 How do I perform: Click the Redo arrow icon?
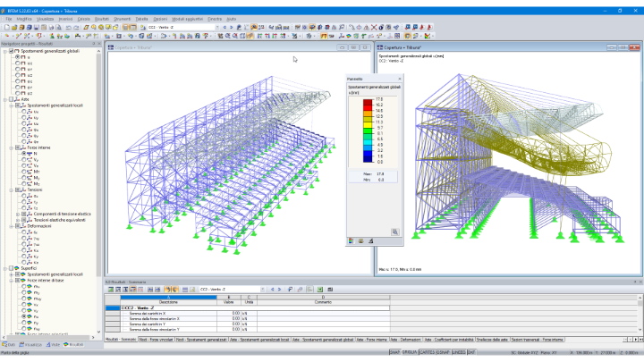pos(76,28)
